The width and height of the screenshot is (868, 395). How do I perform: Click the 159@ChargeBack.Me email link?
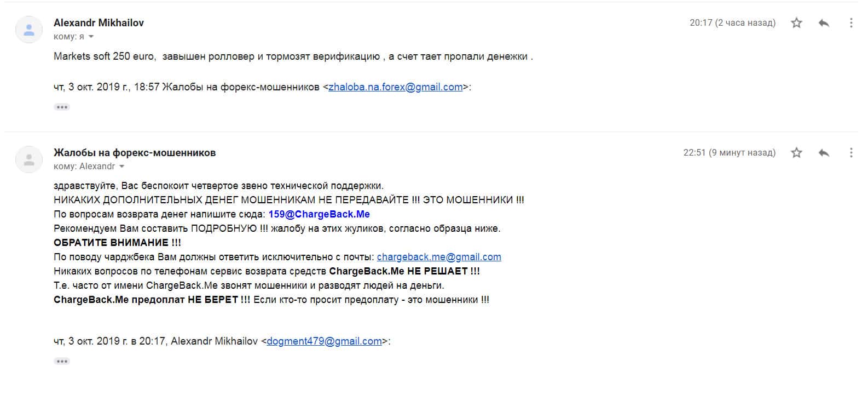(319, 214)
